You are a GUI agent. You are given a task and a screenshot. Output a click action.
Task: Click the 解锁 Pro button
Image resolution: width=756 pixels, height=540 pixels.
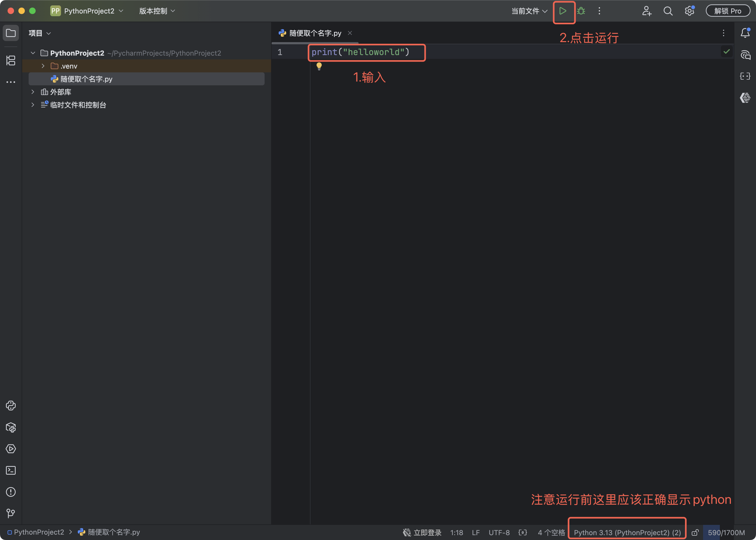click(728, 11)
